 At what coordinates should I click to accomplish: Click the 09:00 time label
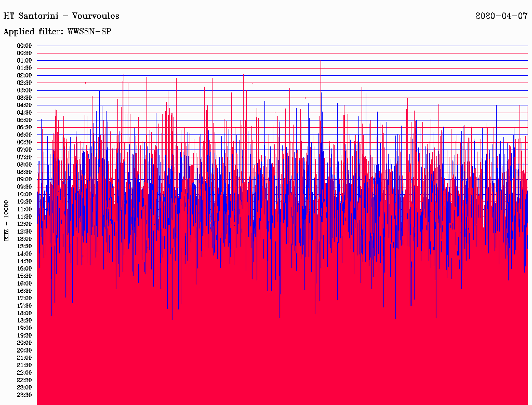24,180
